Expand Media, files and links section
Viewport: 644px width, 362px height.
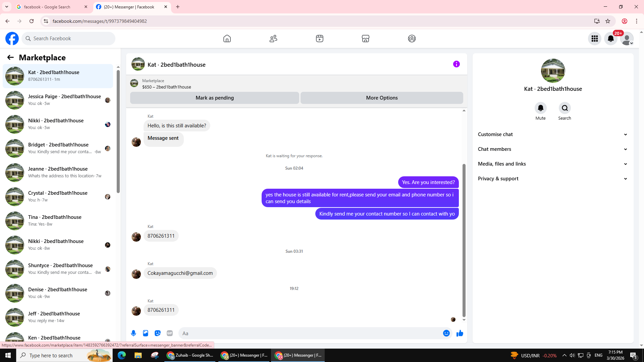coord(552,164)
